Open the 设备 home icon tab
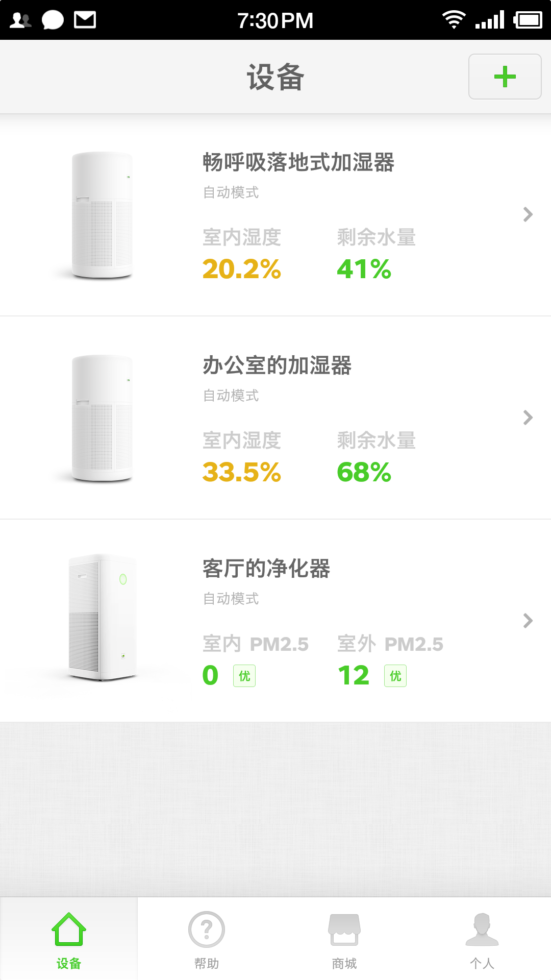This screenshot has height=980, width=551. (x=69, y=929)
